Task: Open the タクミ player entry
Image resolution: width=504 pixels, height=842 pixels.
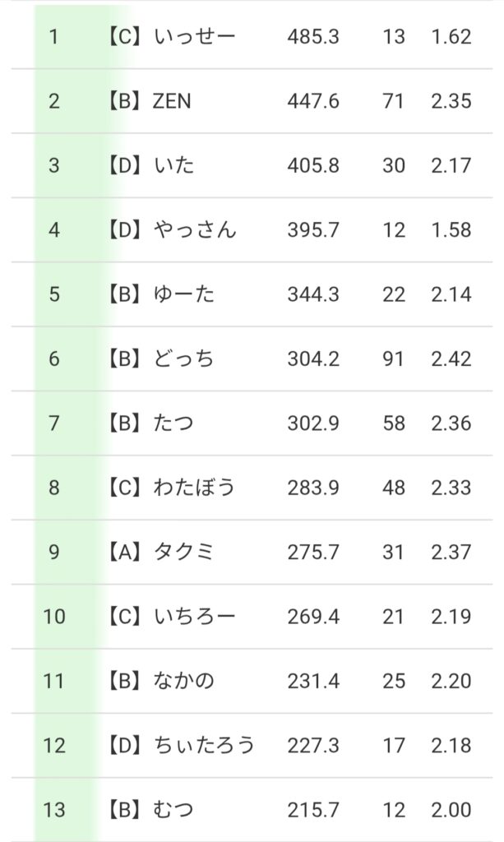Action: point(184,552)
